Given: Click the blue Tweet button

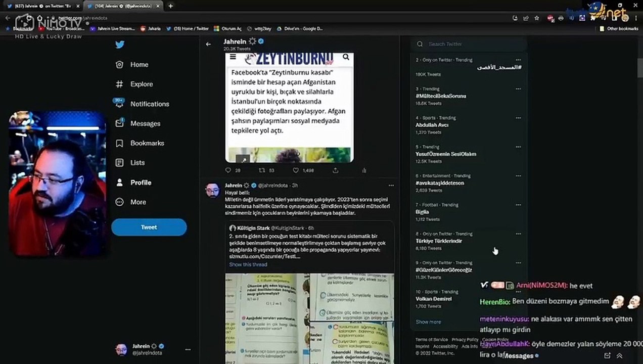Looking at the screenshot, I should pyautogui.click(x=149, y=227).
